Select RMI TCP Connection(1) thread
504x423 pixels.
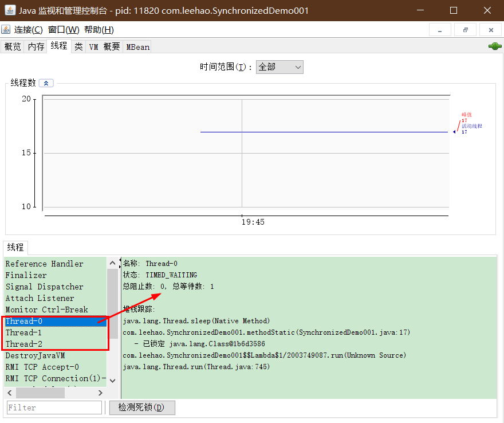tap(56, 379)
